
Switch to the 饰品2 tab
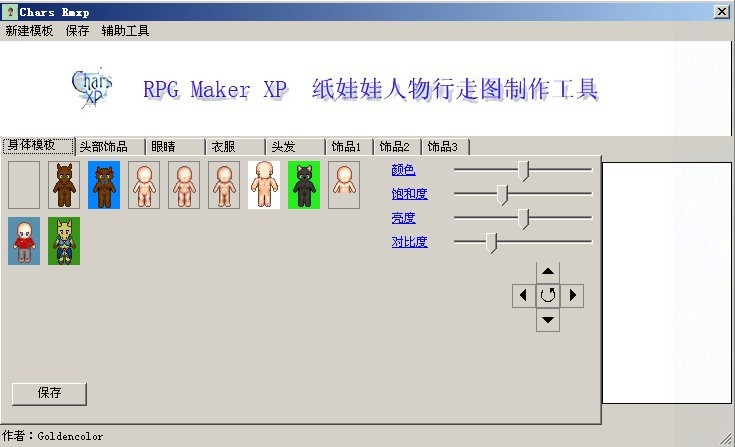(x=398, y=147)
